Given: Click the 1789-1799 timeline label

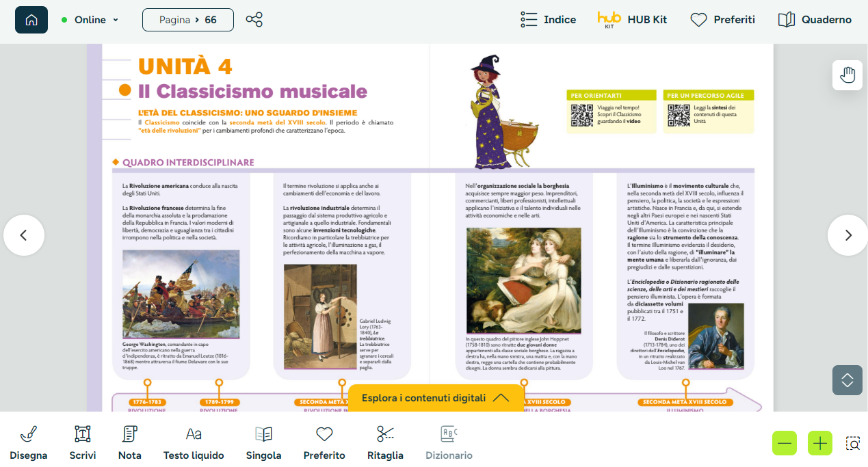Looking at the screenshot, I should (x=219, y=402).
